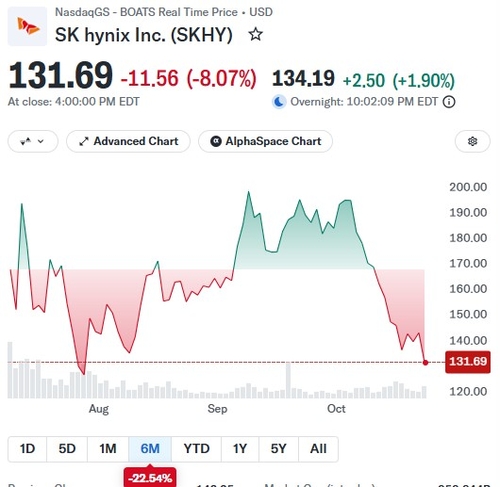
Task: Click the SK hynix company logo
Action: (x=27, y=26)
